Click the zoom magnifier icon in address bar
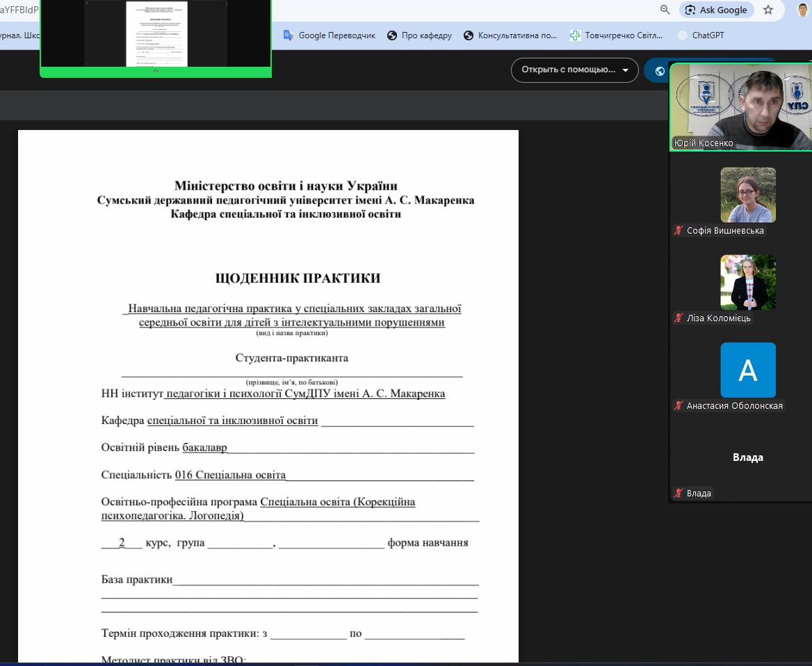Image resolution: width=812 pixels, height=666 pixels. click(x=665, y=10)
